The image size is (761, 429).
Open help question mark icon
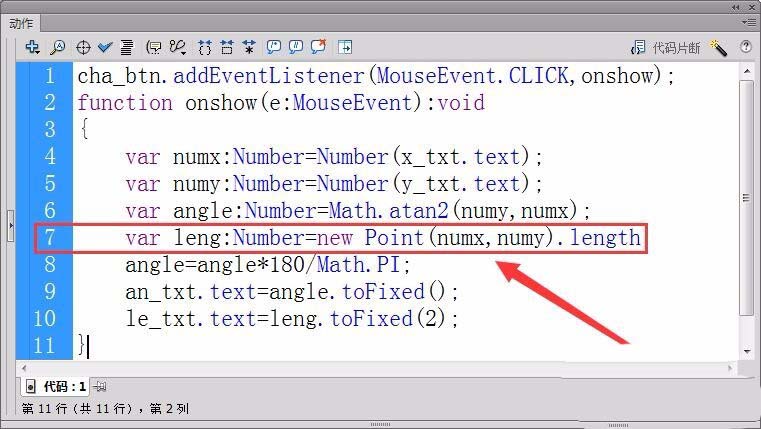point(745,47)
